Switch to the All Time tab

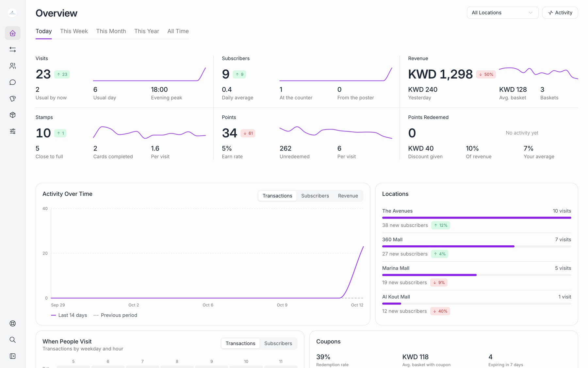pos(178,31)
